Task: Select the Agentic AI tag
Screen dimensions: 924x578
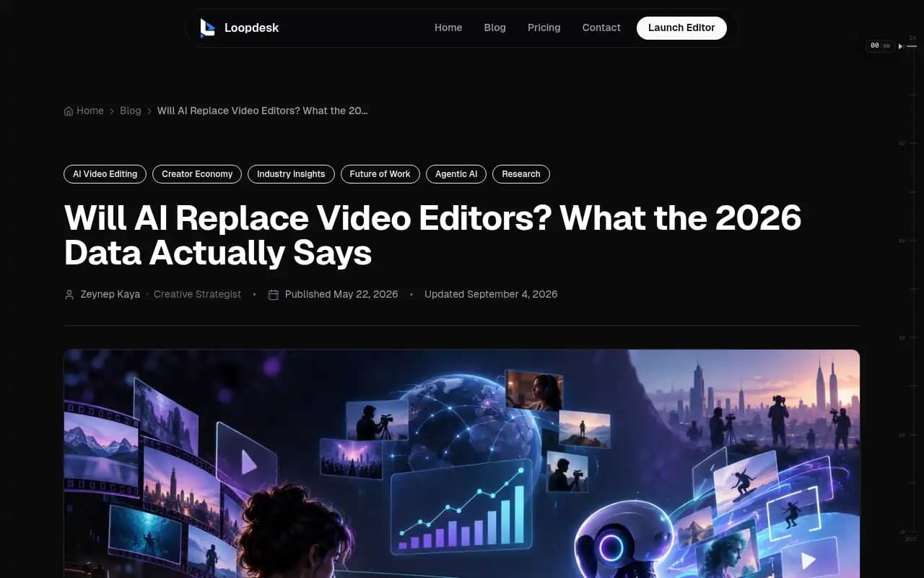Action: coord(456,174)
